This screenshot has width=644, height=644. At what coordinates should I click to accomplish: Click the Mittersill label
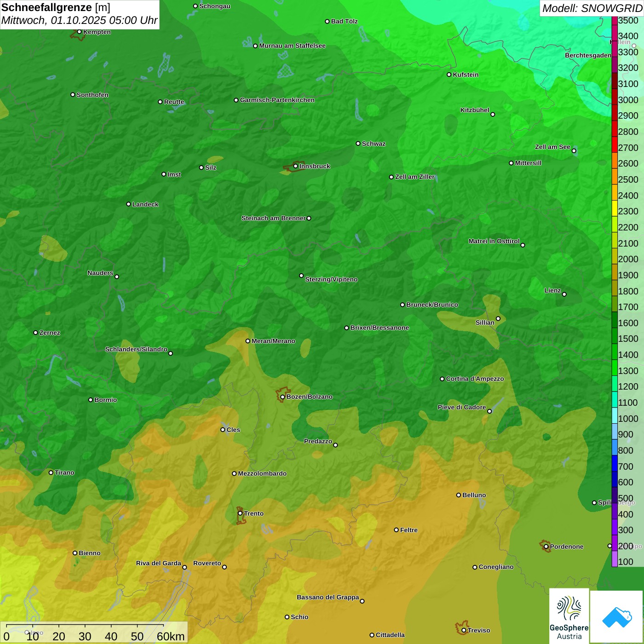pyautogui.click(x=528, y=163)
